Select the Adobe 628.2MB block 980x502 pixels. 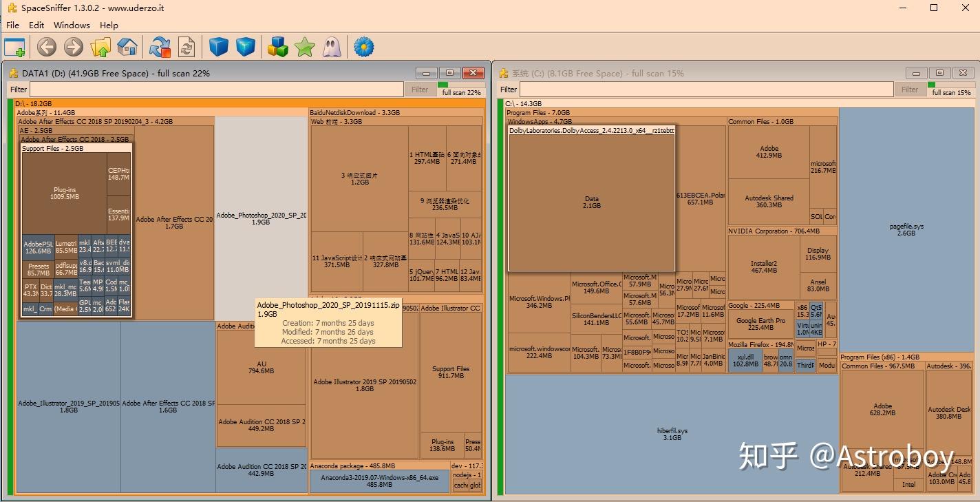coord(882,410)
